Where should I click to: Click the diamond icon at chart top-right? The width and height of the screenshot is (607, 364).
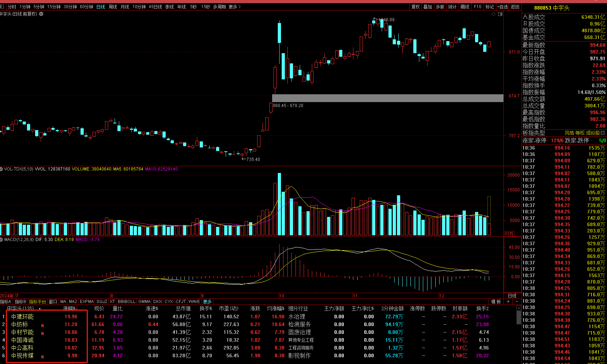tap(493, 14)
